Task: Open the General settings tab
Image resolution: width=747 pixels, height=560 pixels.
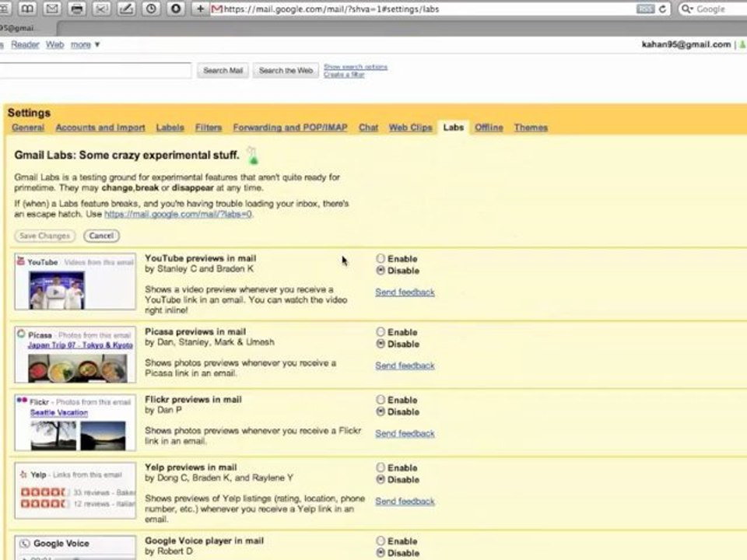Action: [28, 128]
